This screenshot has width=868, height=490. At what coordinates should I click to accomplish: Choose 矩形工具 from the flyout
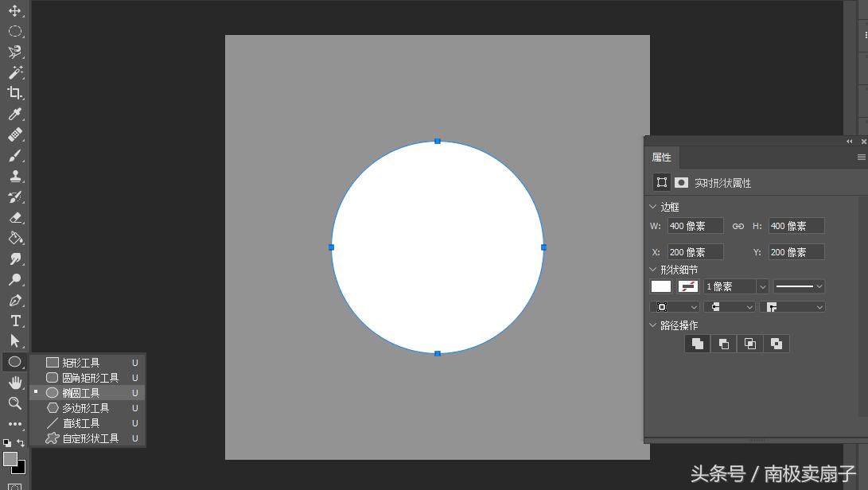[88, 363]
